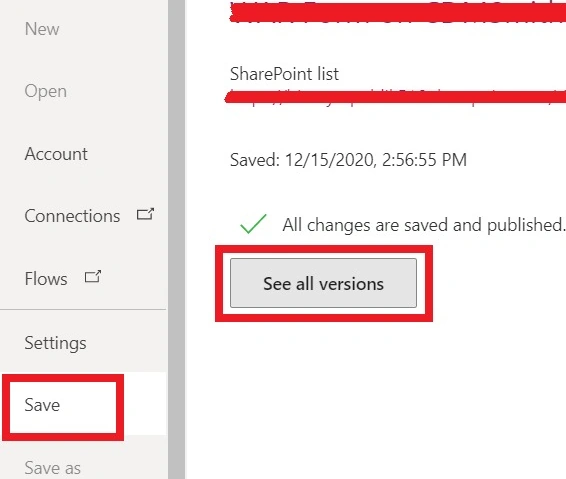Go to the Account section
The width and height of the screenshot is (566, 479).
(56, 154)
